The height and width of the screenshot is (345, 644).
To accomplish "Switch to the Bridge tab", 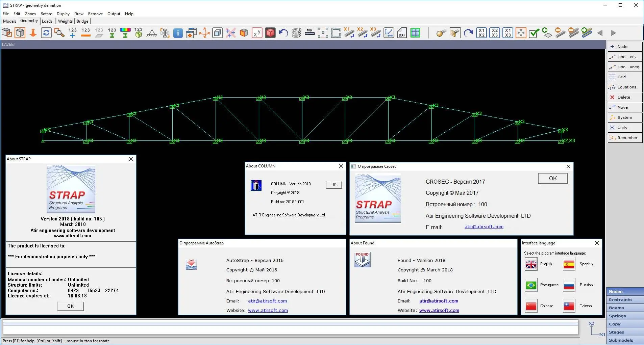I will pos(82,21).
